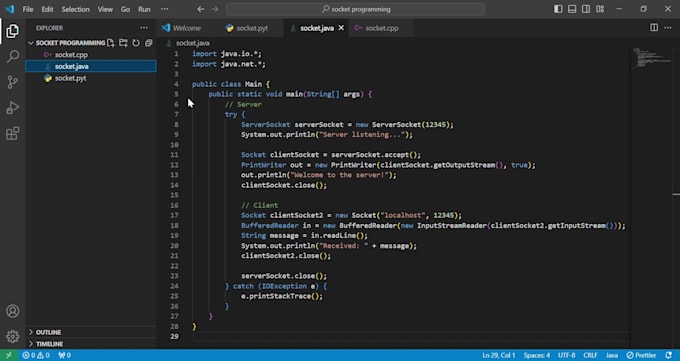Open the File menu
The height and width of the screenshot is (361, 680).
tap(28, 9)
